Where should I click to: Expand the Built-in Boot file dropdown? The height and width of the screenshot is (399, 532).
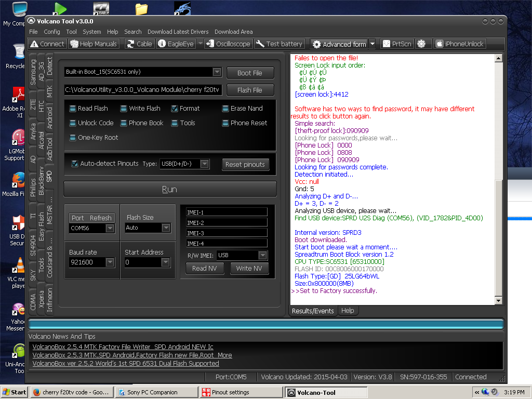click(x=217, y=72)
